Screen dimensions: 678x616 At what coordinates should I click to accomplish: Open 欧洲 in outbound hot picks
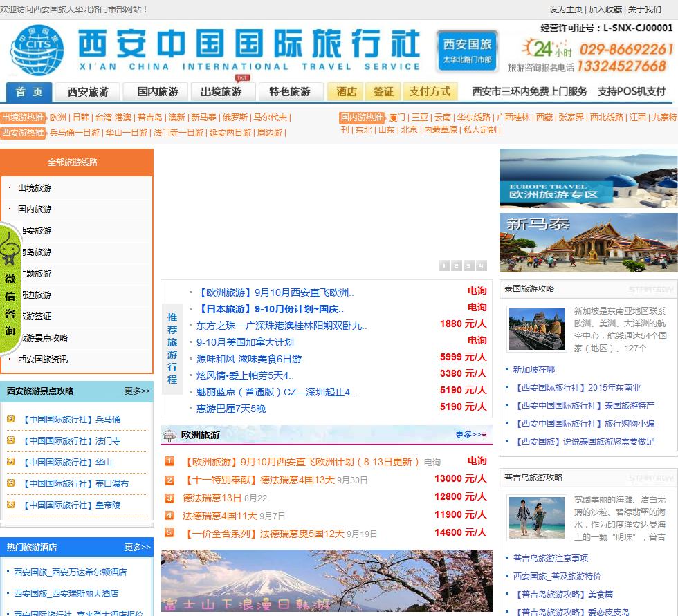point(58,118)
